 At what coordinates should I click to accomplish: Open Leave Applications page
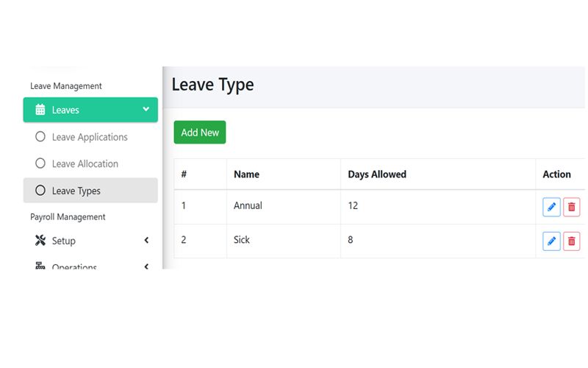click(x=90, y=137)
